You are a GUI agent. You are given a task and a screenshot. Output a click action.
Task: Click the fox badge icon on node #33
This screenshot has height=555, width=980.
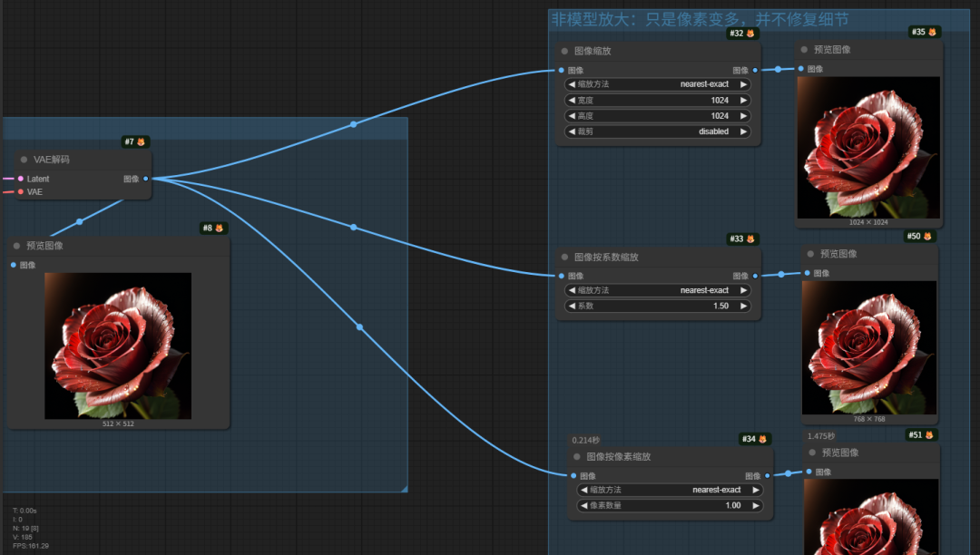click(750, 239)
